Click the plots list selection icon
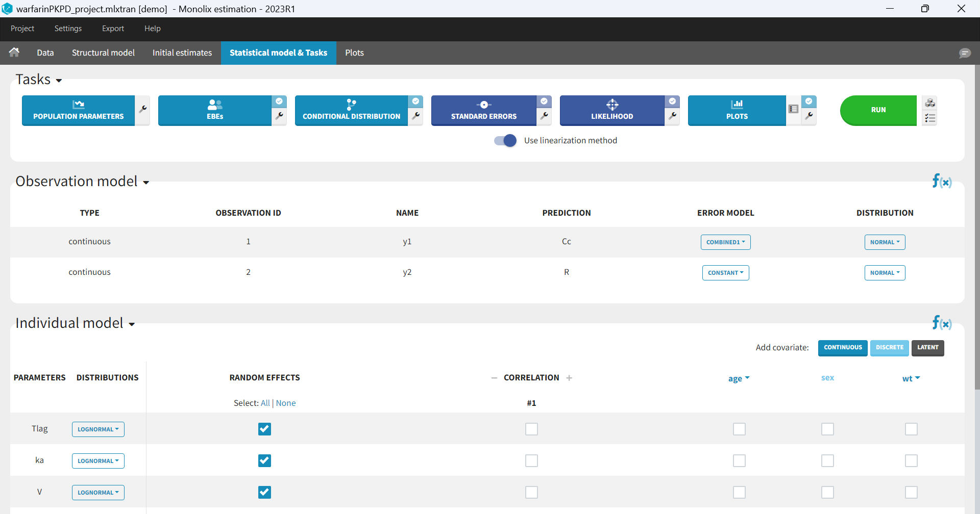The image size is (980, 514). [x=793, y=109]
